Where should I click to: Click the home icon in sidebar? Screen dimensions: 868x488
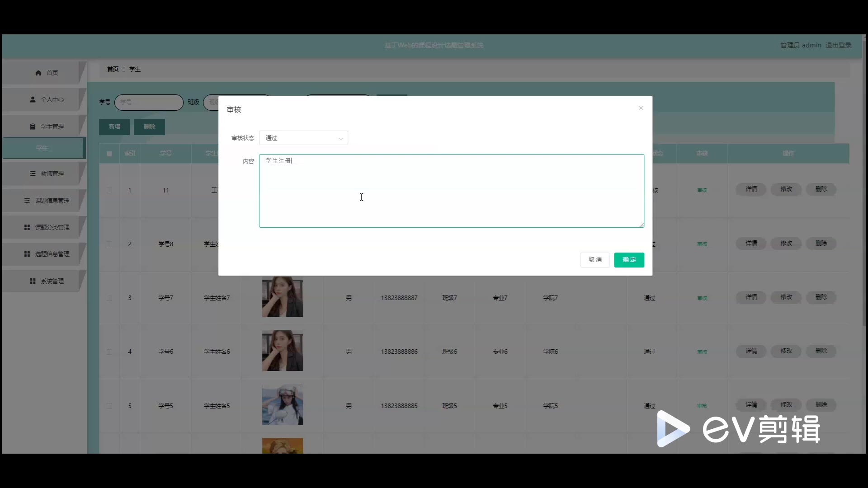[38, 73]
